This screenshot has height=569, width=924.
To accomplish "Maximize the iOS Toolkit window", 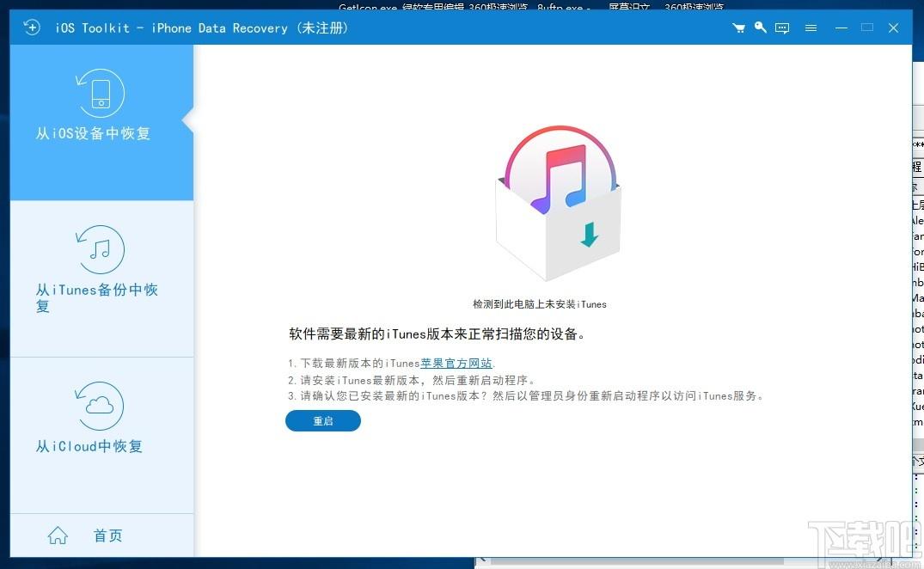I will (x=866, y=28).
